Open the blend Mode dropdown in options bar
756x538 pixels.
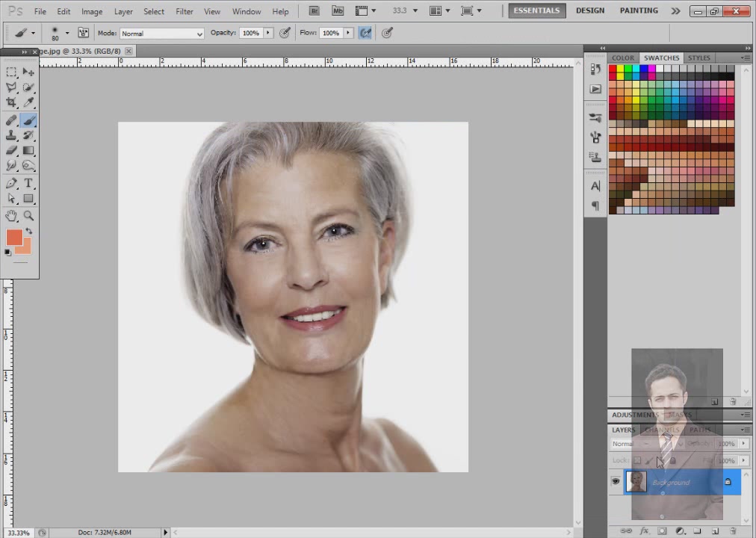coord(162,33)
